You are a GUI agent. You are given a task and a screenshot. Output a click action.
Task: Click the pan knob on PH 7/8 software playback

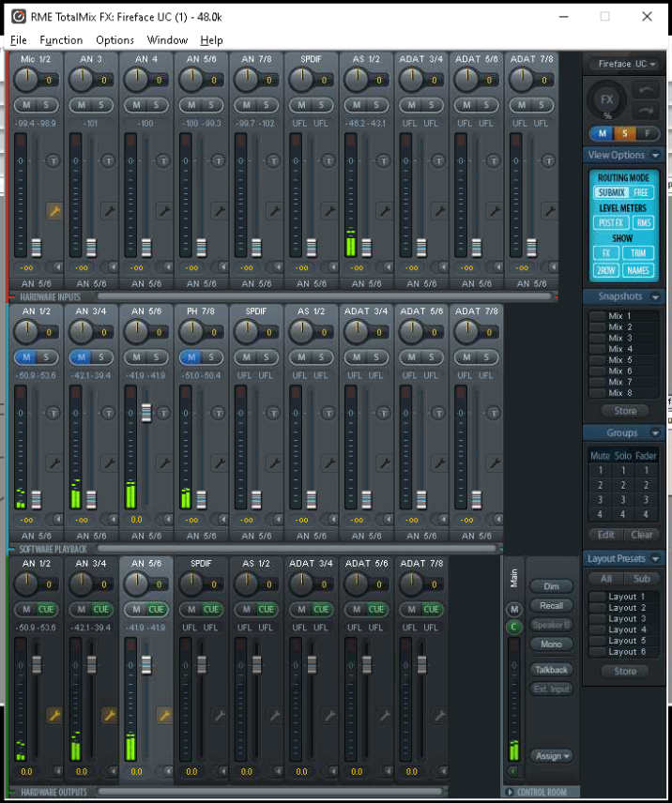191,331
